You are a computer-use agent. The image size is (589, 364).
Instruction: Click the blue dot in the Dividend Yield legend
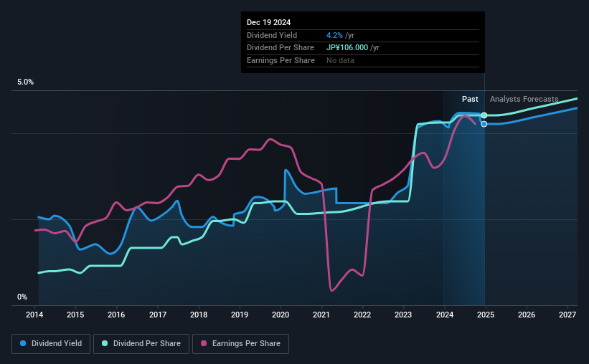(x=23, y=344)
